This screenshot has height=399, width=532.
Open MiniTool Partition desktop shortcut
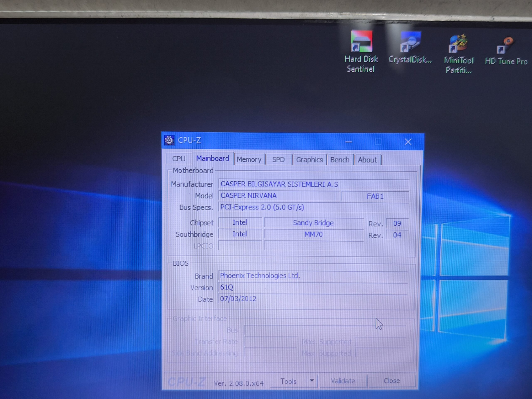point(459,54)
